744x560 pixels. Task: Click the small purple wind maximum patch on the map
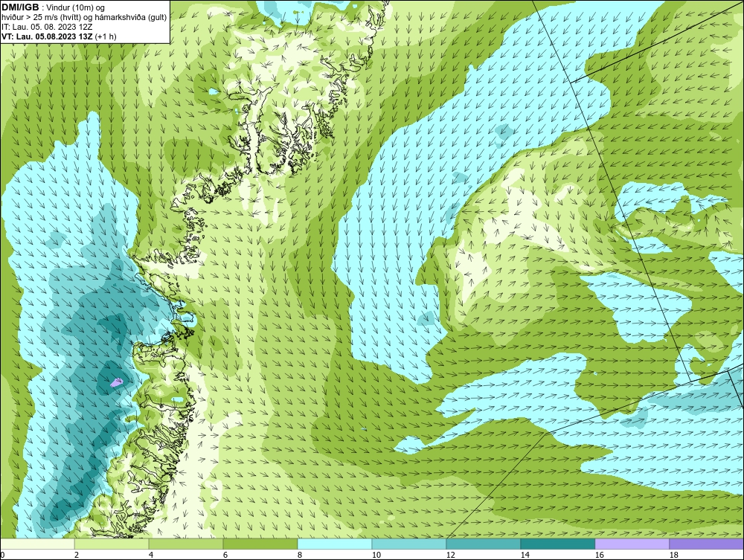[117, 382]
